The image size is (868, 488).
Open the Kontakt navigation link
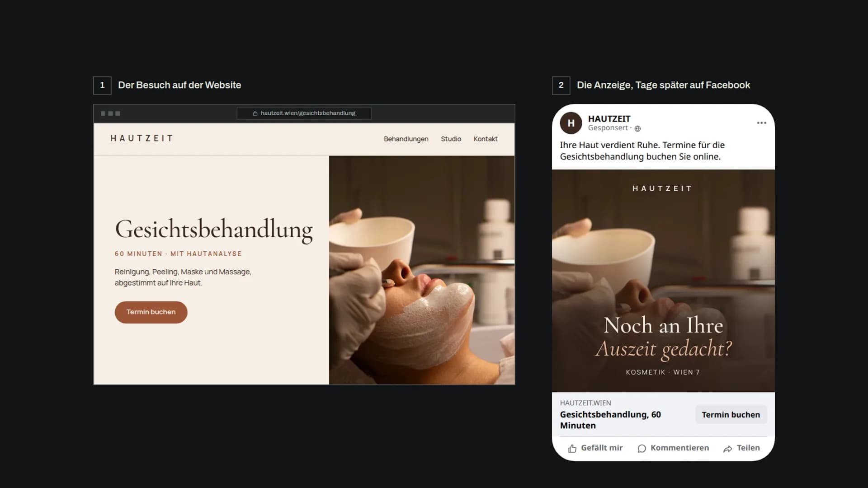tap(486, 139)
